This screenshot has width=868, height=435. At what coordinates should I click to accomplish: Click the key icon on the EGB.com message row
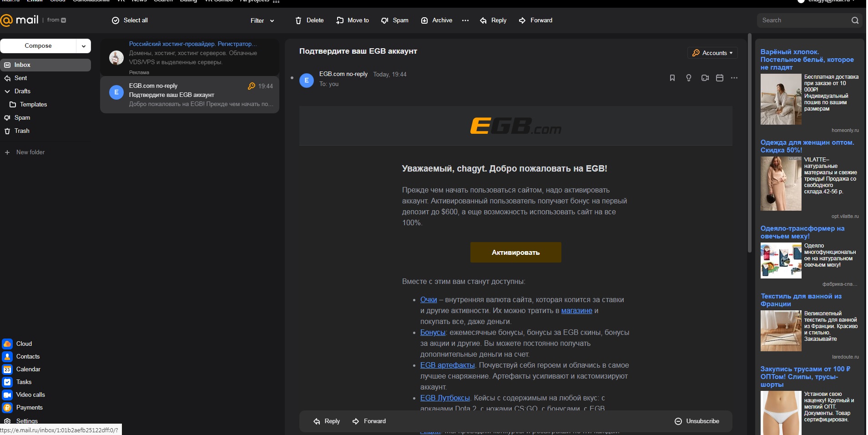tap(252, 86)
